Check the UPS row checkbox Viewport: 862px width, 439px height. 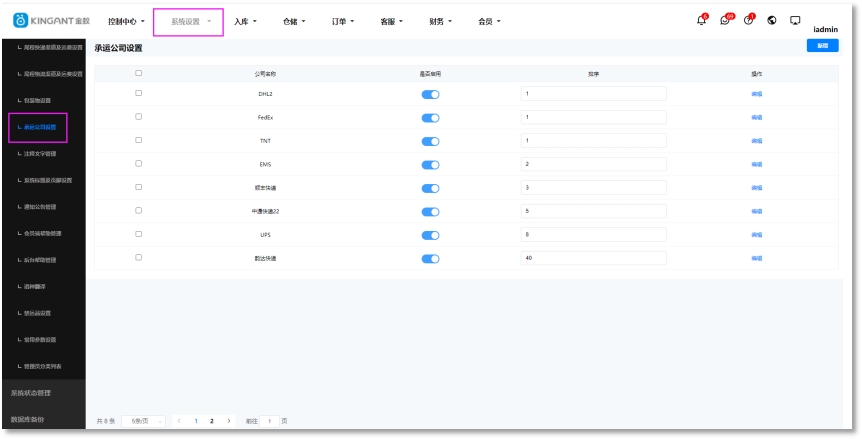[x=139, y=234]
